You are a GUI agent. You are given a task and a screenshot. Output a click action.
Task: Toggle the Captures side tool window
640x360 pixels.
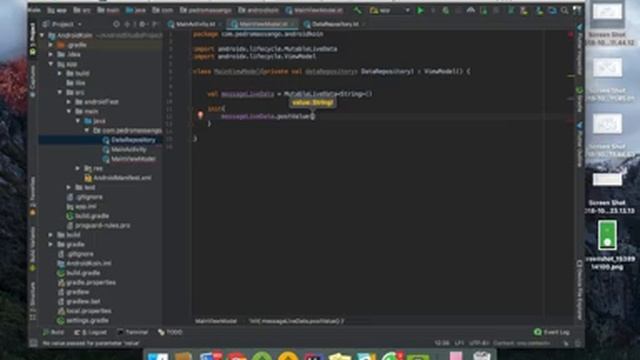pos(33,82)
